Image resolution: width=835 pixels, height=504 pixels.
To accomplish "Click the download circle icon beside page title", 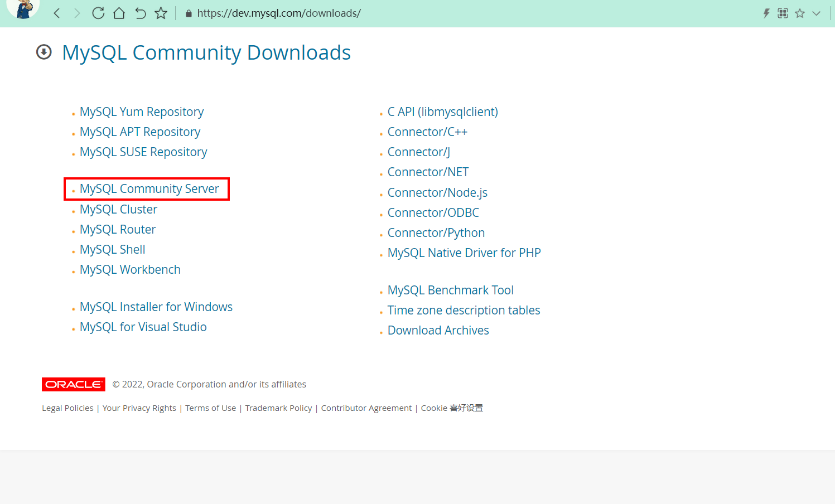I will tap(44, 52).
